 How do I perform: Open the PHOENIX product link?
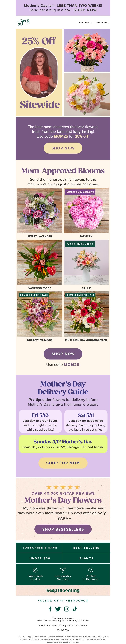click(x=86, y=236)
